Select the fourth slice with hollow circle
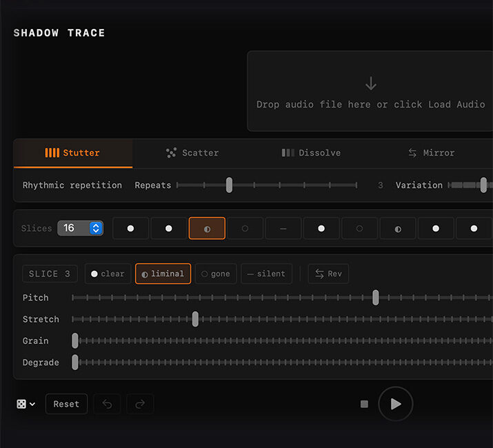Image resolution: width=493 pixels, height=448 pixels. point(245,228)
